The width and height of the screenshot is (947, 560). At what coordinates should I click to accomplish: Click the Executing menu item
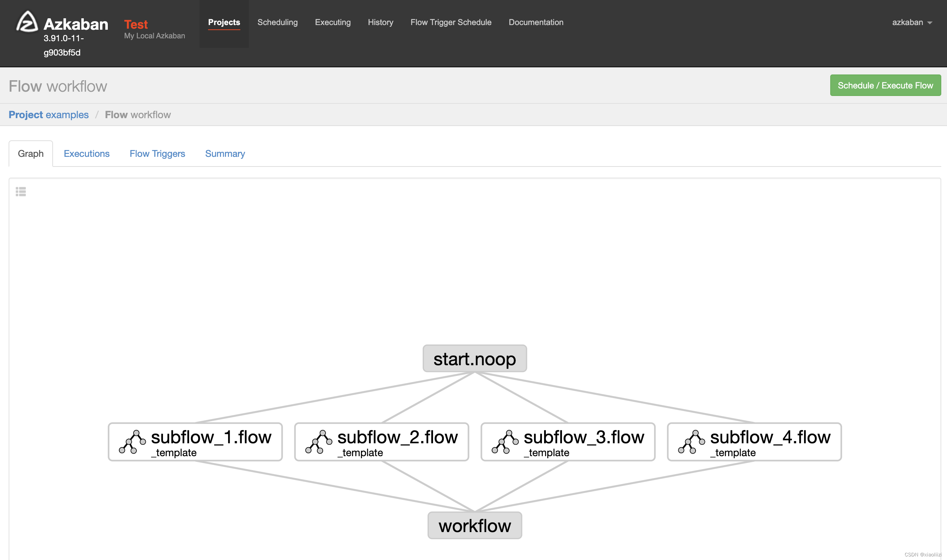[x=333, y=22]
